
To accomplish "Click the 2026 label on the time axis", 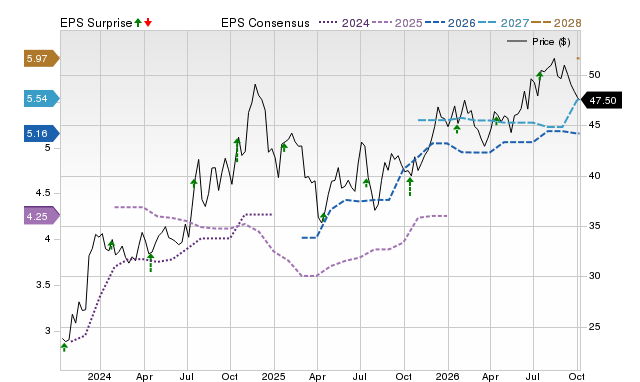I will pyautogui.click(x=447, y=376).
